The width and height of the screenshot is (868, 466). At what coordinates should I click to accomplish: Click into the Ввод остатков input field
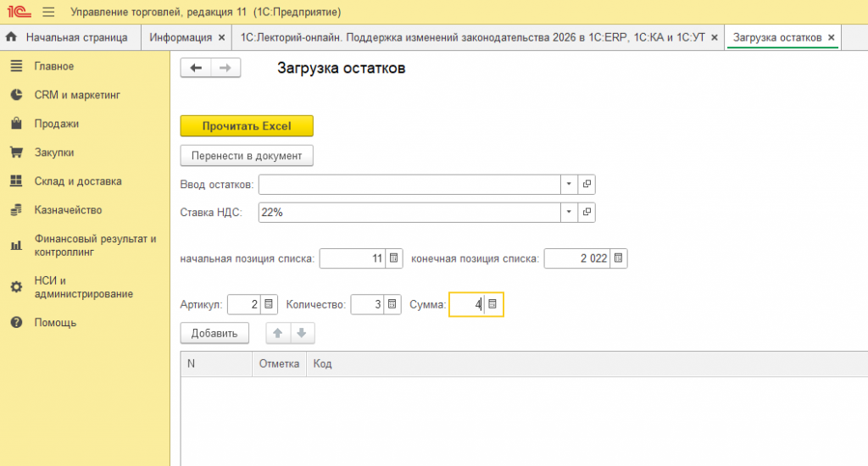pos(409,185)
